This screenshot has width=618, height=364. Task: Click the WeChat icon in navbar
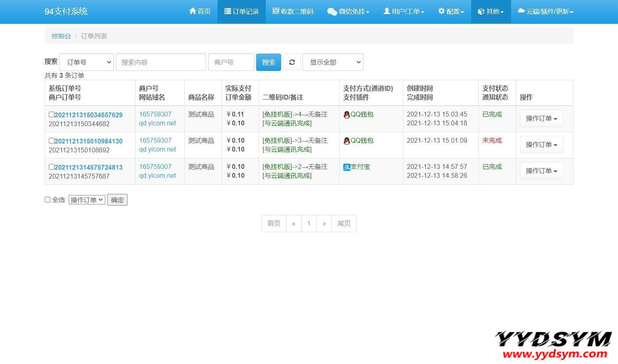click(x=332, y=12)
